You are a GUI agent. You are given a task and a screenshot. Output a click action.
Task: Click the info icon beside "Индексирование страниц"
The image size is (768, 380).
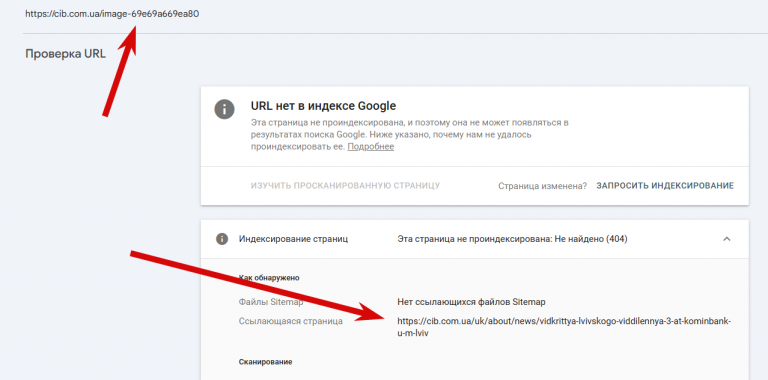pyautogui.click(x=222, y=239)
